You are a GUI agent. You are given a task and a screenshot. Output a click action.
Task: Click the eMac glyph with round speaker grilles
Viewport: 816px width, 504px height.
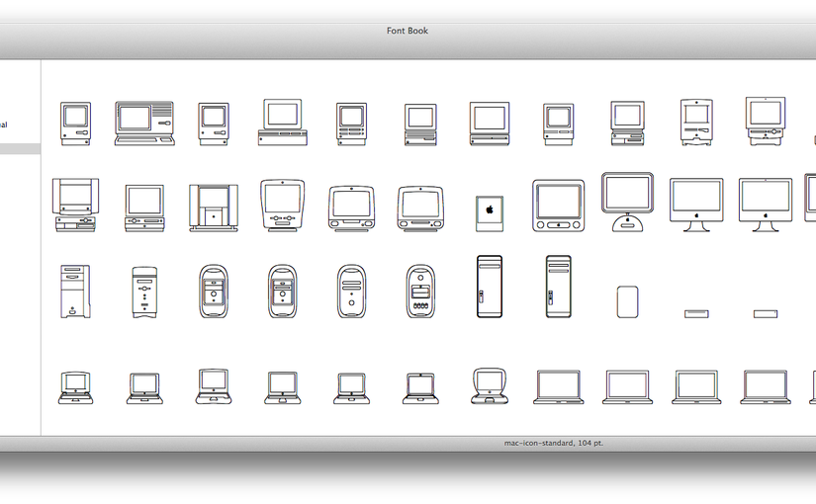coord(559,206)
